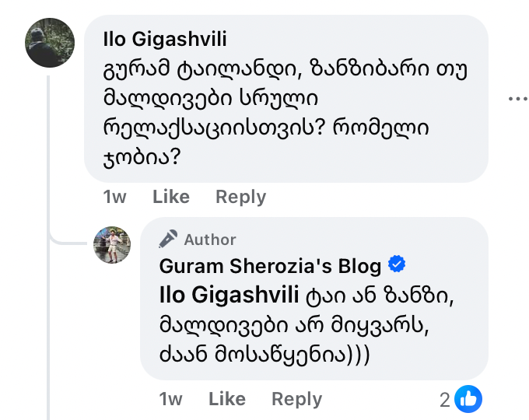Click the Author label text

210,240
